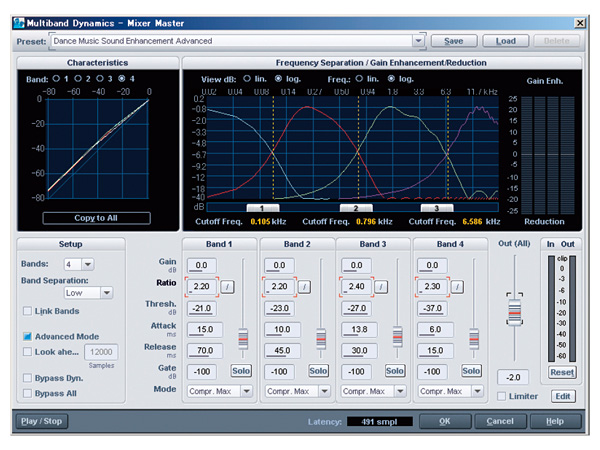
Task: Select Band 4 radio in Characteristics
Action: click(122, 78)
